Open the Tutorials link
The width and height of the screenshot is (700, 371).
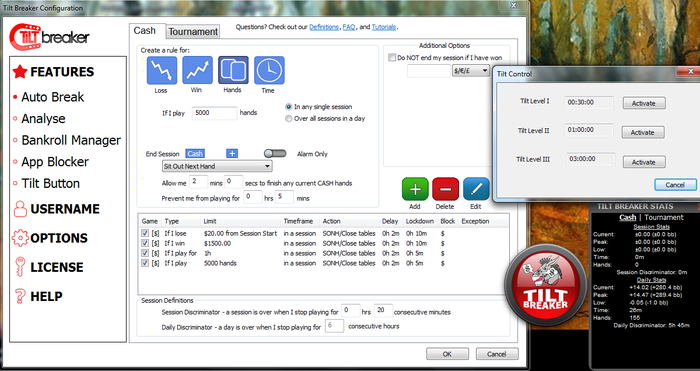(x=383, y=27)
